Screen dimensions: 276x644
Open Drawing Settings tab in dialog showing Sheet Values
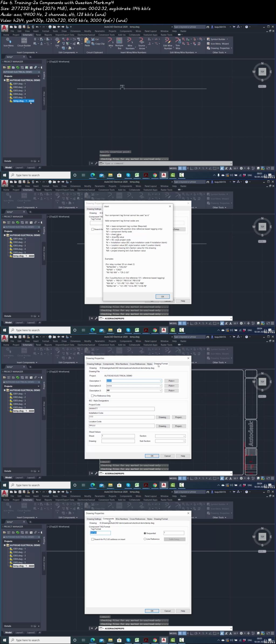(x=94, y=364)
